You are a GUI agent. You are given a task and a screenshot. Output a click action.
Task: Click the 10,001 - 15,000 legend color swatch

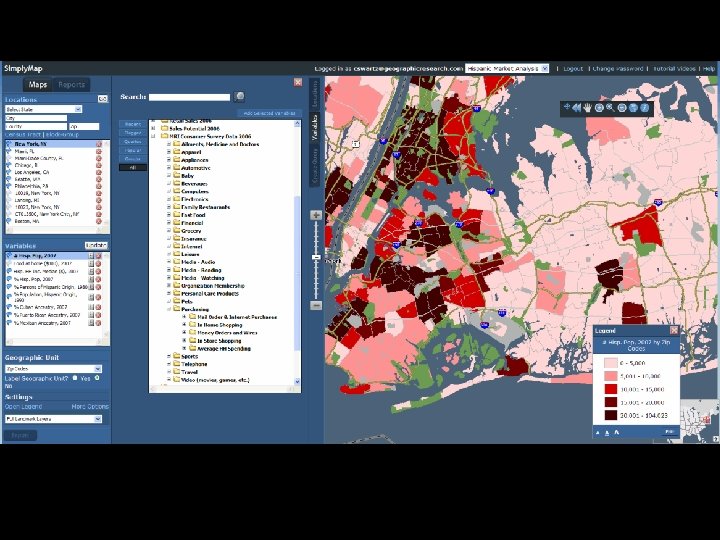pos(610,389)
